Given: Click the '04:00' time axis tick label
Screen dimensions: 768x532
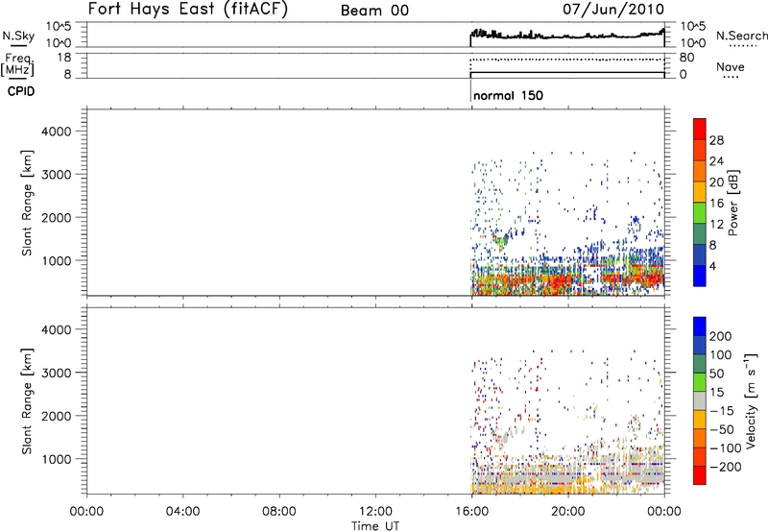Looking at the screenshot, I should coord(182,512).
